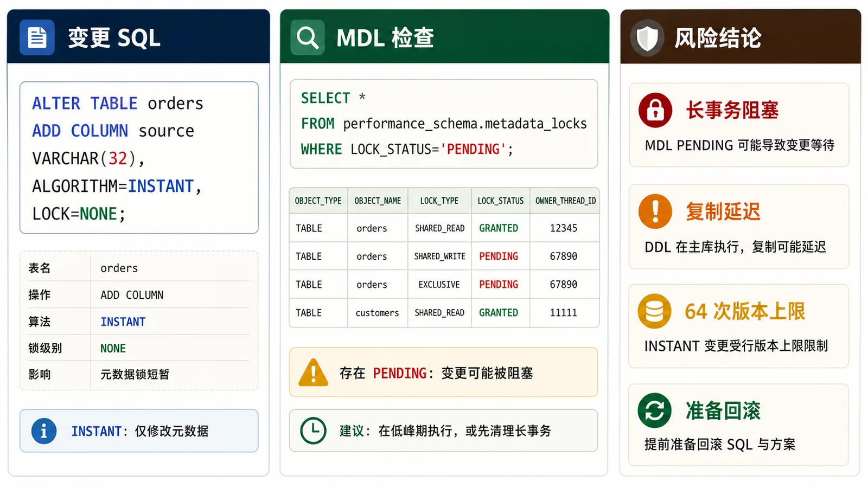
Task: Select the 风险结论 panel header
Action: click(741, 36)
